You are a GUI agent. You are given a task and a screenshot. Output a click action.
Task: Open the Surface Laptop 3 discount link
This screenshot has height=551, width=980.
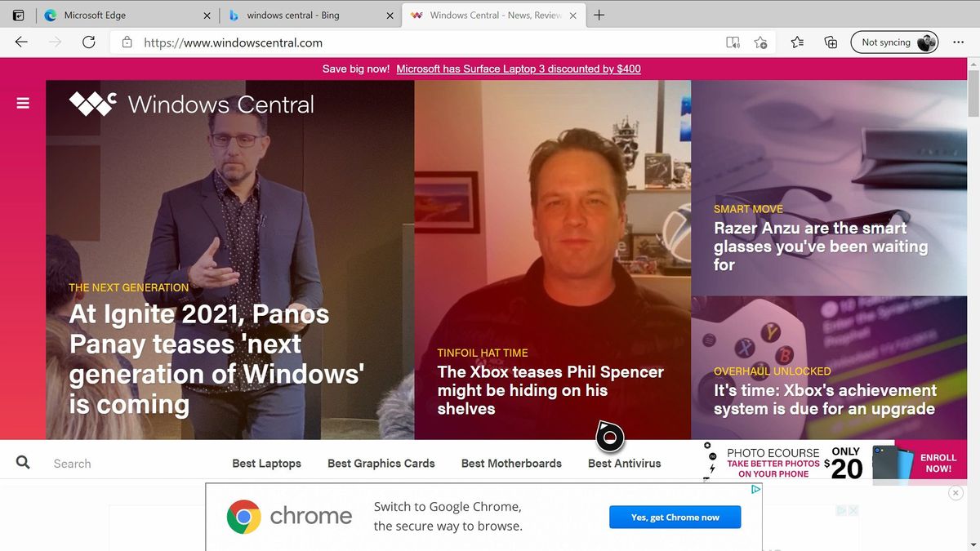click(x=518, y=69)
